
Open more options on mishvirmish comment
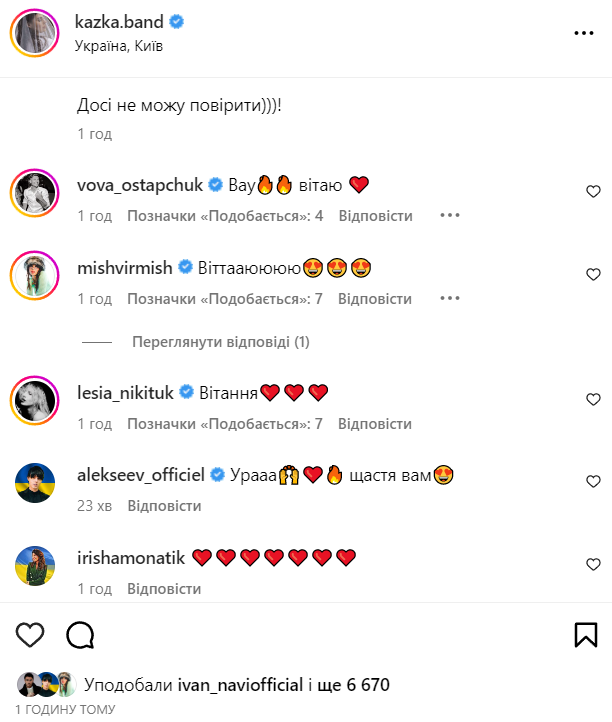(449, 298)
